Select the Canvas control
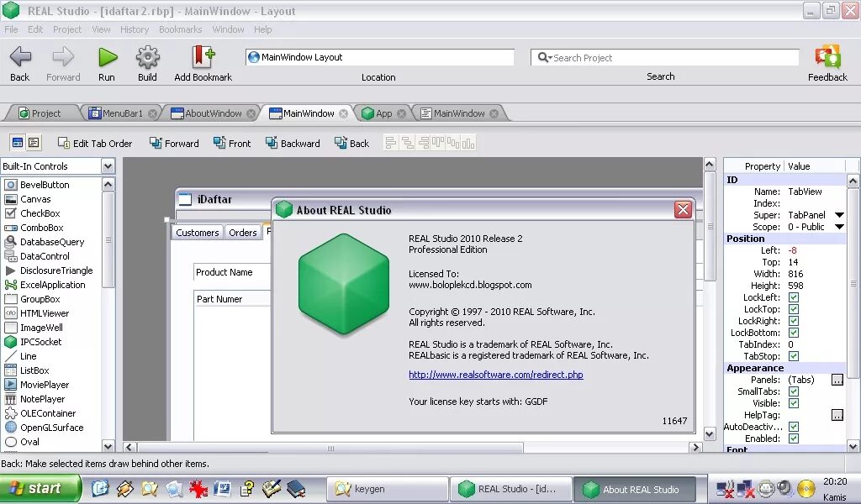 coord(35,199)
